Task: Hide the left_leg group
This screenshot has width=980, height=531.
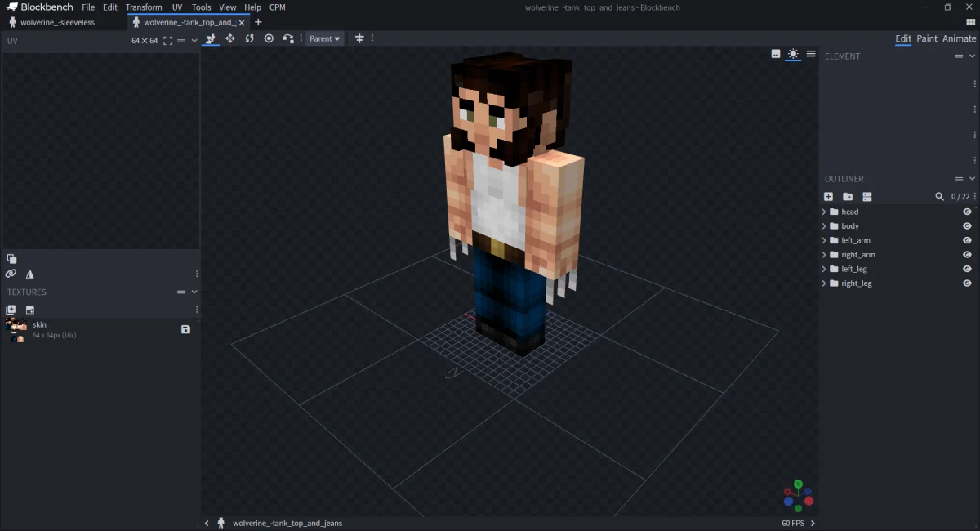Action: (x=967, y=269)
